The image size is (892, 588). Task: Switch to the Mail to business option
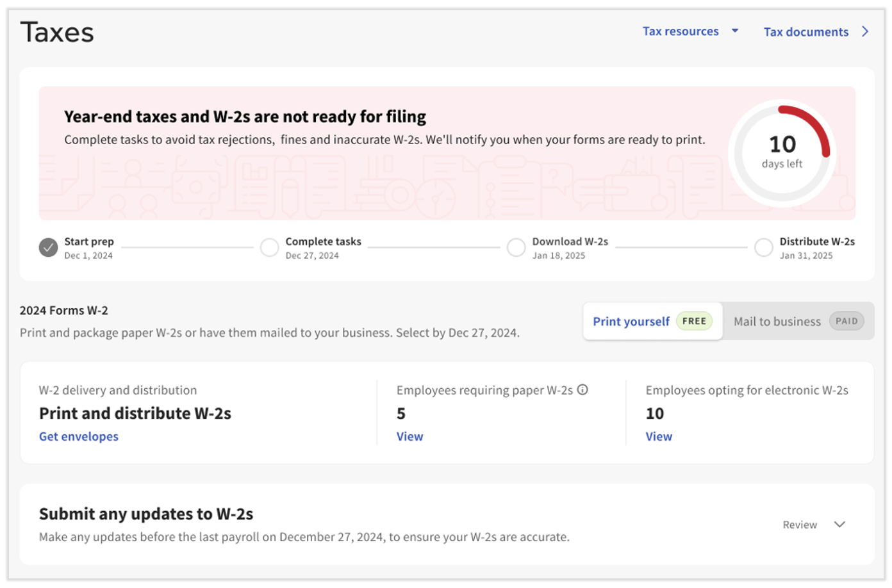(777, 321)
